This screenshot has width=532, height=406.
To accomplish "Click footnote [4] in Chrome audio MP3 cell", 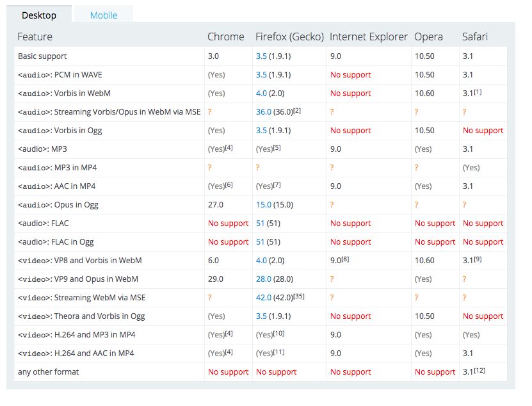I will tap(229, 148).
